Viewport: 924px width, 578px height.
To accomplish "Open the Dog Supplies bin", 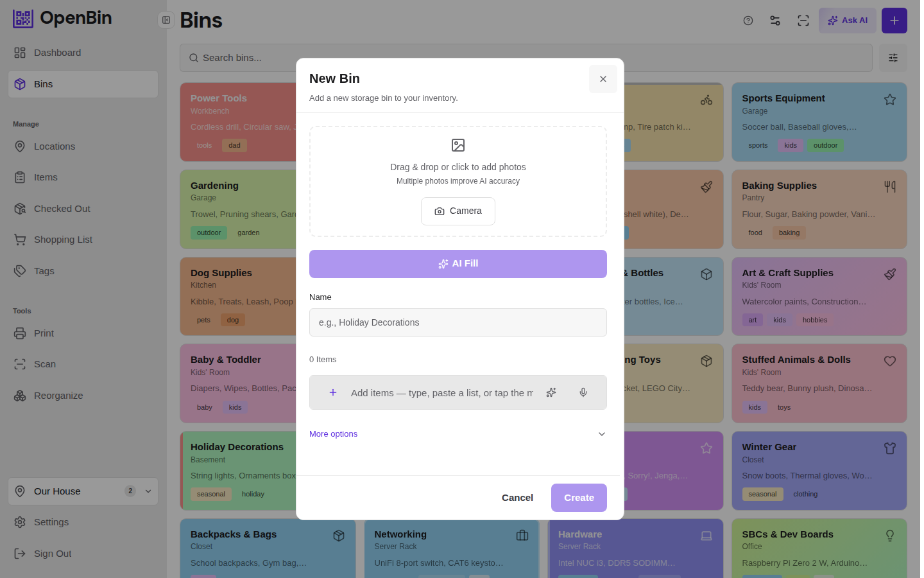I will pos(238,297).
